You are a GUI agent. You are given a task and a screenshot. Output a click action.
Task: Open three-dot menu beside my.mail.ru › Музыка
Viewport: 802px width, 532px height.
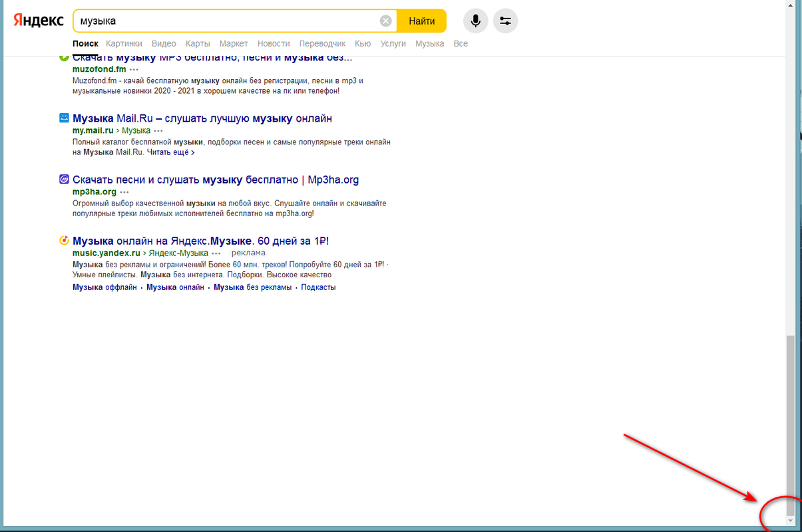click(158, 131)
